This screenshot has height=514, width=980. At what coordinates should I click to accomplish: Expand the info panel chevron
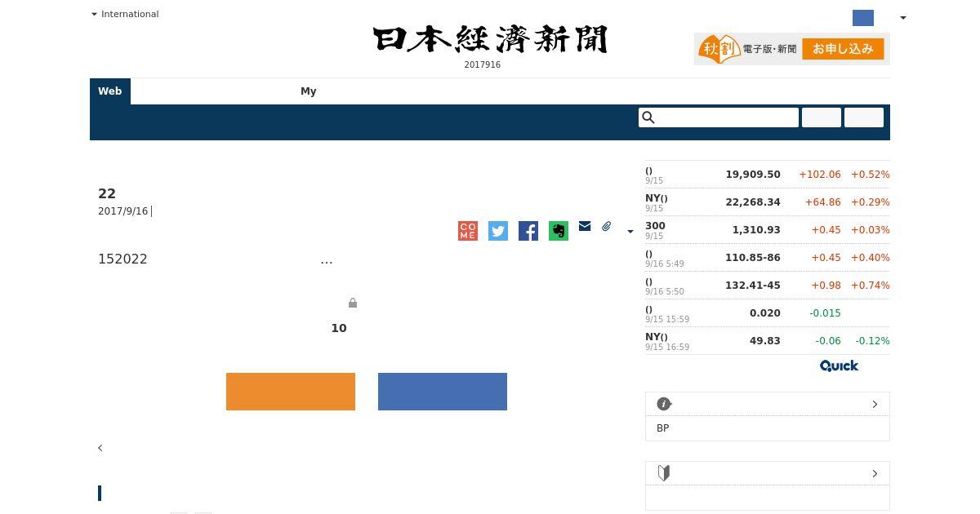(x=875, y=404)
